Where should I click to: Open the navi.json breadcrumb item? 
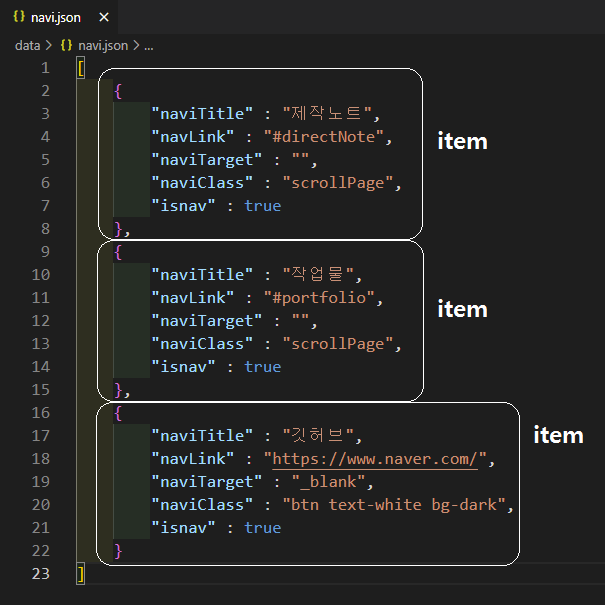point(103,45)
